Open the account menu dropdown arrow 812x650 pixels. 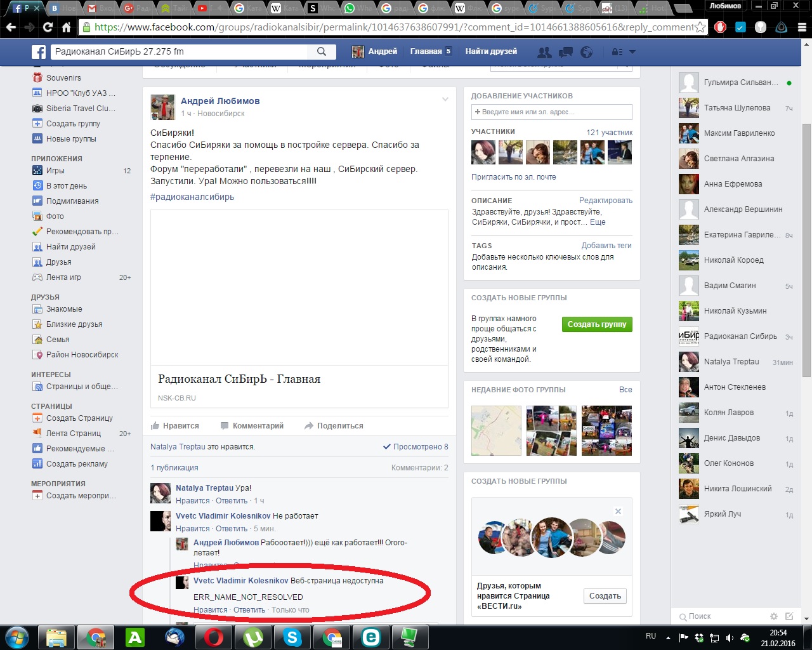click(632, 52)
